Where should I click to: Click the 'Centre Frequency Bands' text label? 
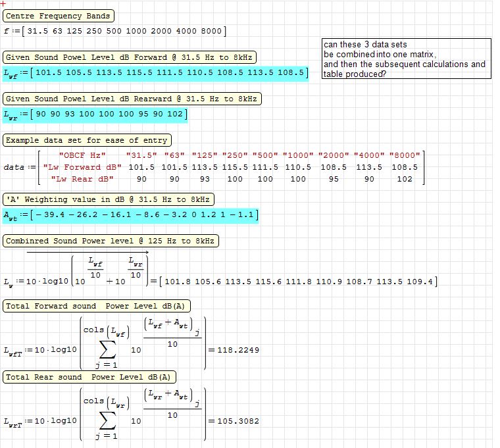coord(58,16)
